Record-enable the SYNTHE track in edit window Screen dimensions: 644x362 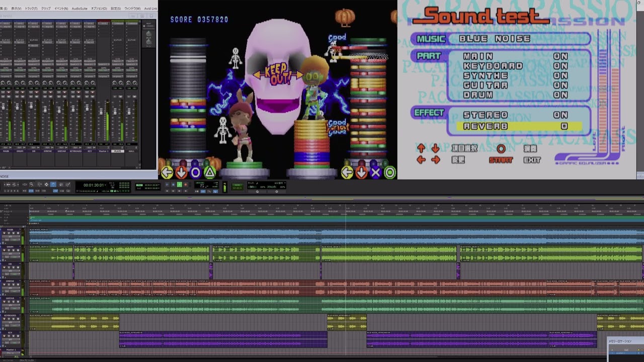point(4,285)
